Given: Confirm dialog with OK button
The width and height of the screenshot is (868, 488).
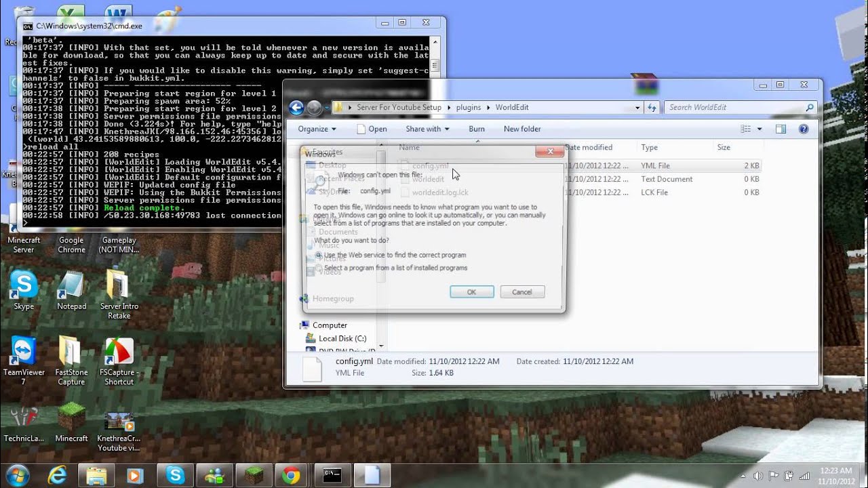Looking at the screenshot, I should [x=471, y=292].
